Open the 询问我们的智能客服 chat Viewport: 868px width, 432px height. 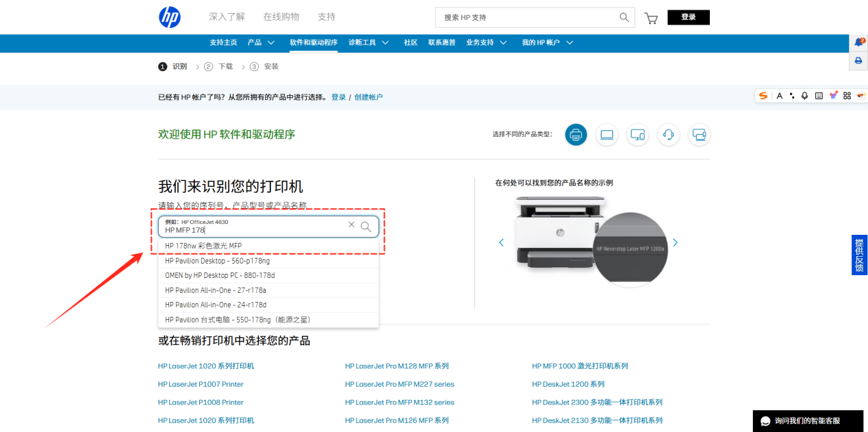[x=808, y=421]
